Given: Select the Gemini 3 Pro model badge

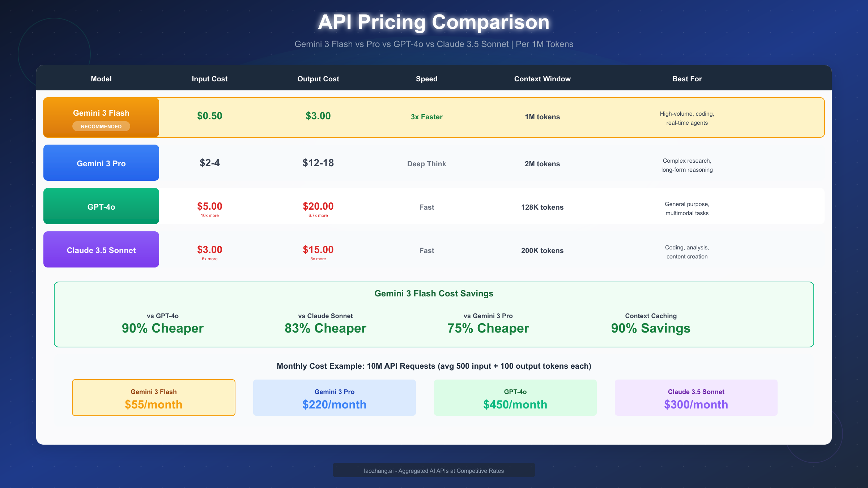Looking at the screenshot, I should click(101, 163).
